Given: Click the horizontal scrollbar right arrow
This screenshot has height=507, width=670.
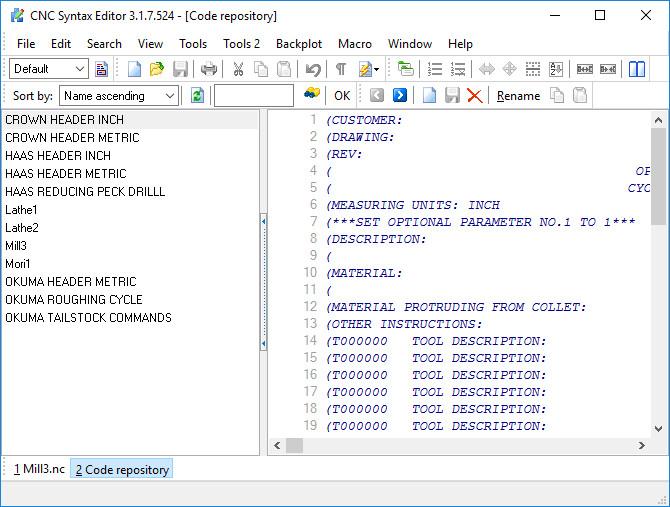Looking at the screenshot, I should [641, 445].
